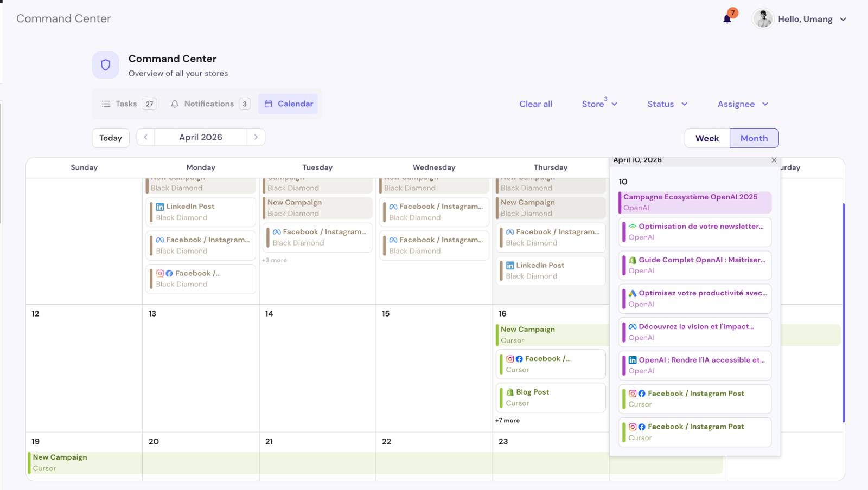Switch to the Calendar tab
This screenshot has height=490, width=868.
289,104
